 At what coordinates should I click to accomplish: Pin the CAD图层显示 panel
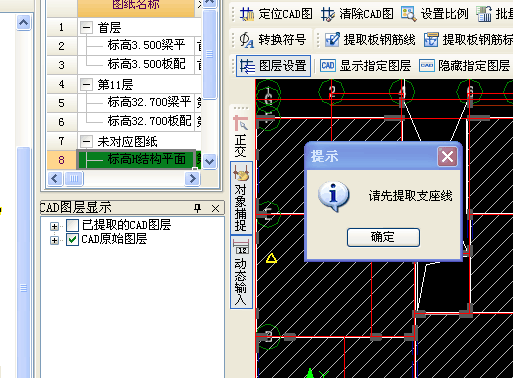[198, 208]
